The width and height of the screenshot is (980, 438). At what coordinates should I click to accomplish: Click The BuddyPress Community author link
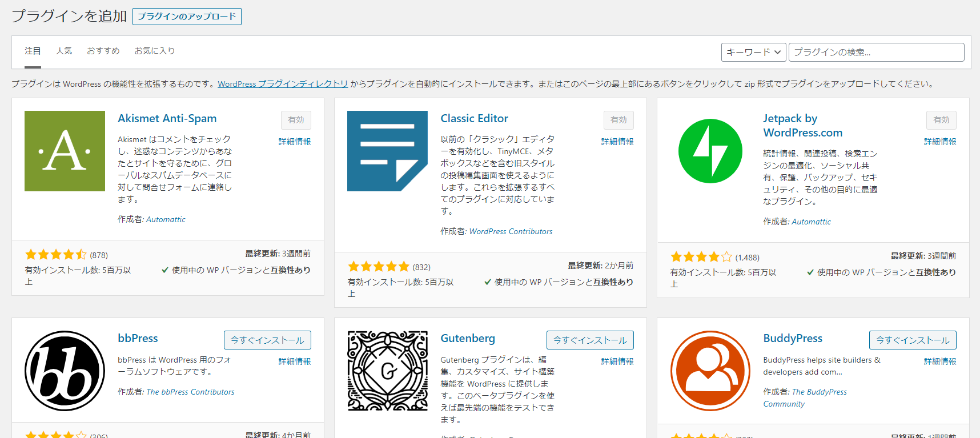(x=805, y=398)
